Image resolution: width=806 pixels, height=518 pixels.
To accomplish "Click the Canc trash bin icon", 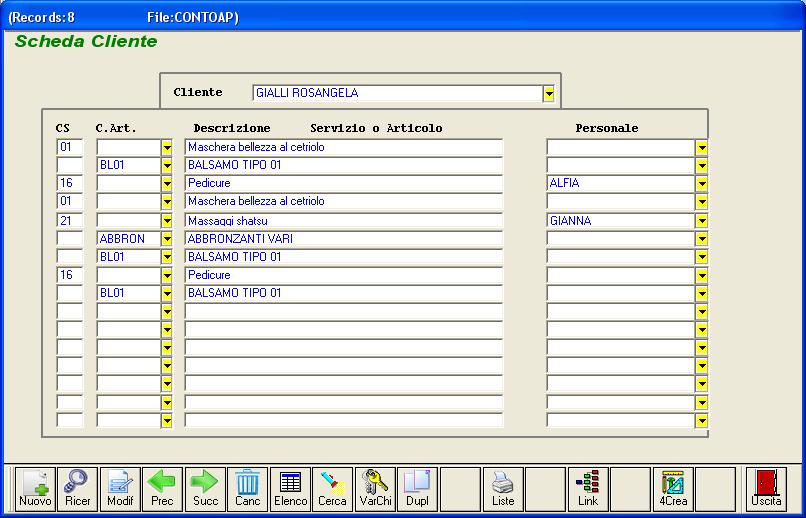I will click(x=247, y=489).
